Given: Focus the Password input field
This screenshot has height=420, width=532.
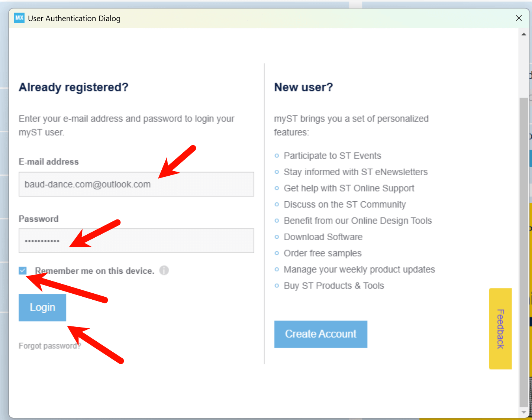Looking at the screenshot, I should click(x=136, y=241).
